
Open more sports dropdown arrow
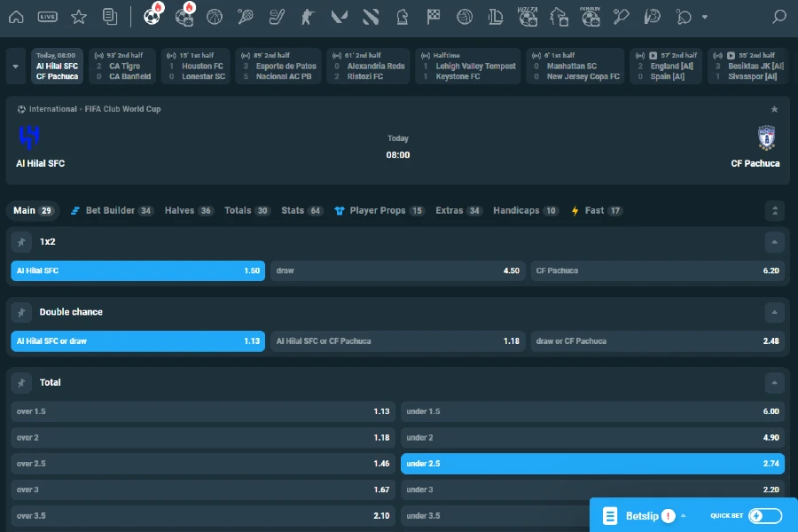[x=705, y=17]
